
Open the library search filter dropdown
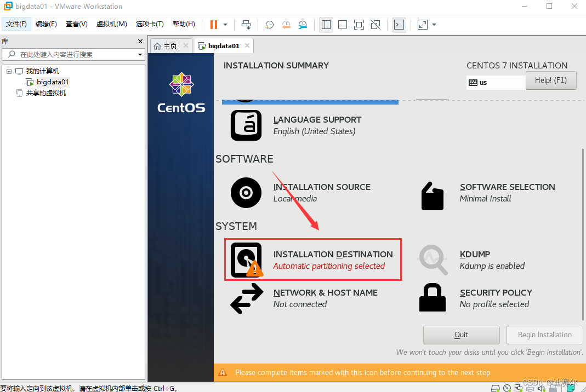[140, 55]
